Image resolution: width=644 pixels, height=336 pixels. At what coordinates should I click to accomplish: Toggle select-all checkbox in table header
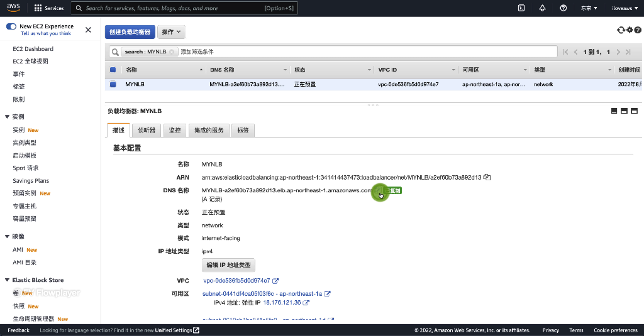113,70
